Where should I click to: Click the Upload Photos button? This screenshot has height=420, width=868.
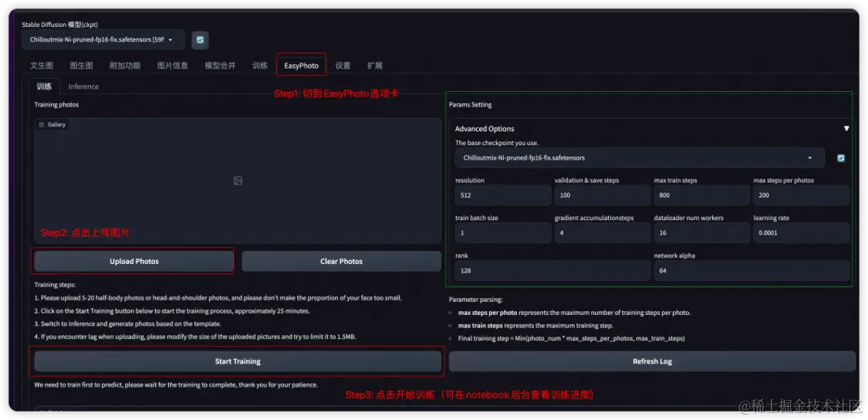(134, 261)
